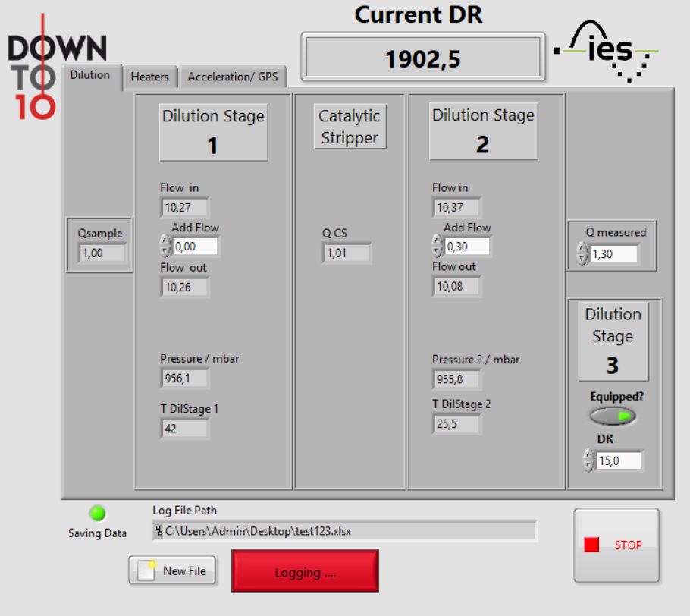Click the green Saving Data indicator LED
The image size is (690, 616).
[97, 513]
